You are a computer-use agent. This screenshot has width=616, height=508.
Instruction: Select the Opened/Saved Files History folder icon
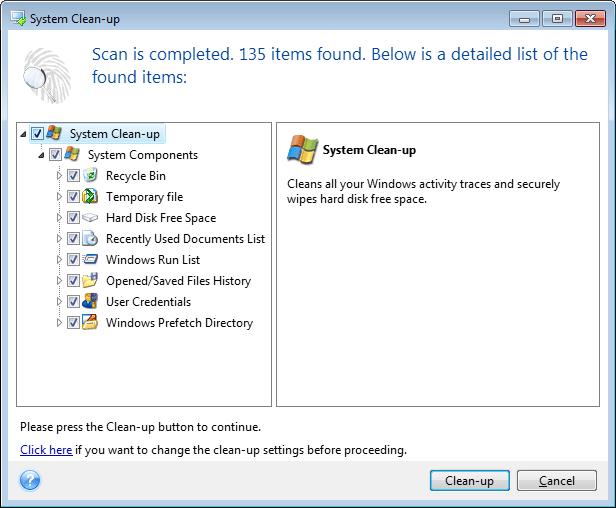click(90, 281)
